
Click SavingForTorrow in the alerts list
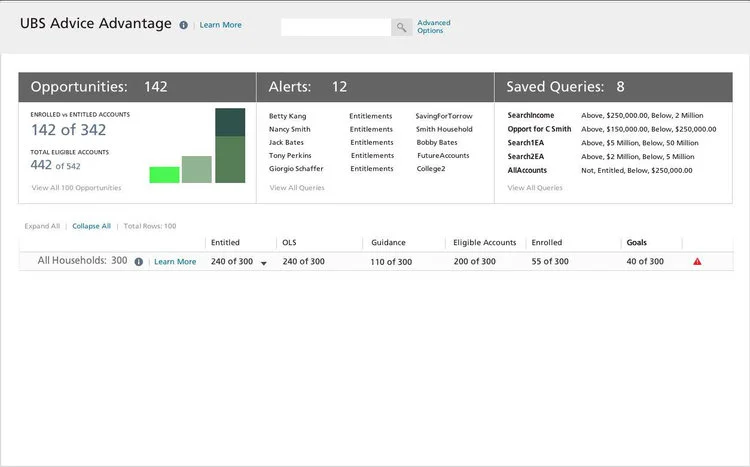(x=444, y=116)
